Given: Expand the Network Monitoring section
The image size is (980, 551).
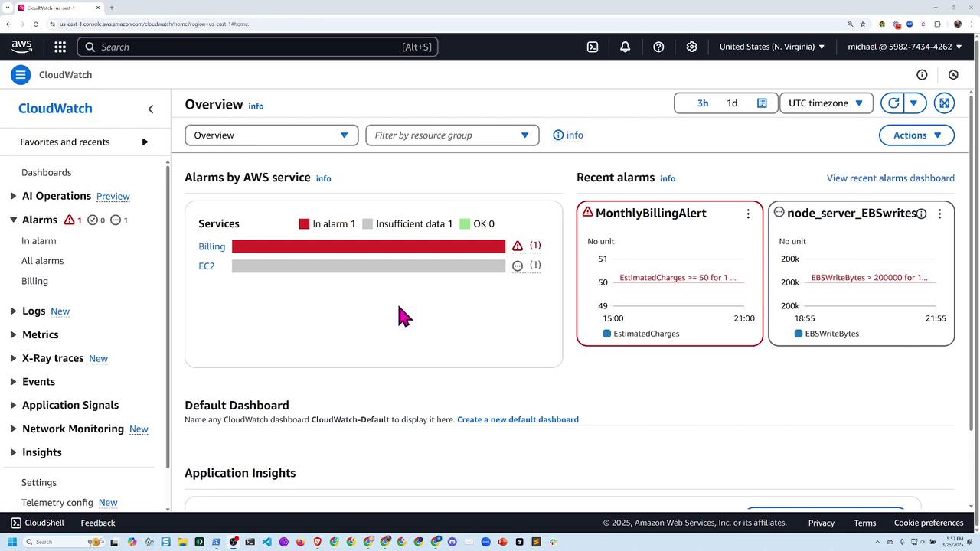Looking at the screenshot, I should click(13, 429).
